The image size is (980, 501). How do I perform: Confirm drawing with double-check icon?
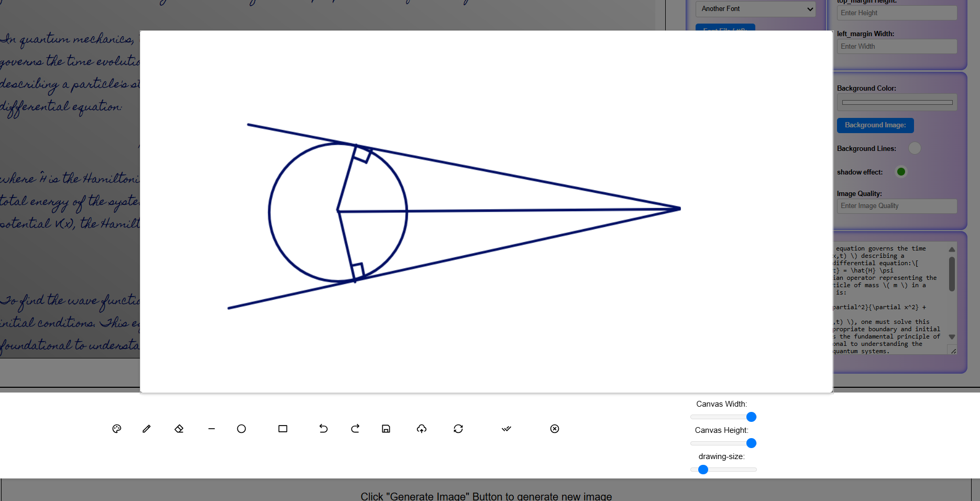(506, 429)
